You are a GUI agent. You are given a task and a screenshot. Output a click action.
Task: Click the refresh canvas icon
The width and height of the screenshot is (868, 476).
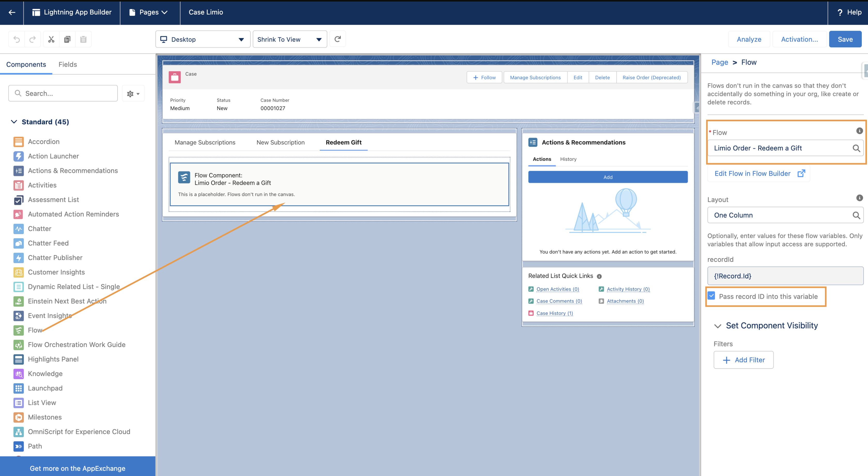337,39
